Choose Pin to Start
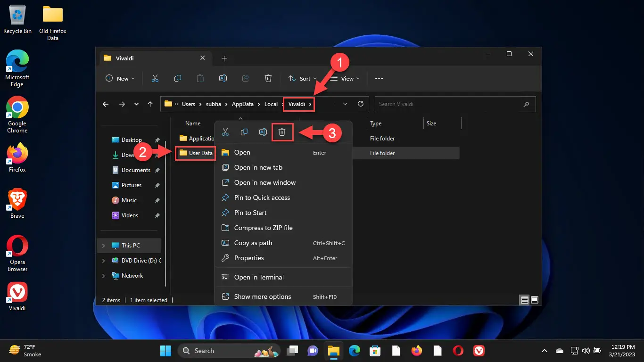 [284, 213]
